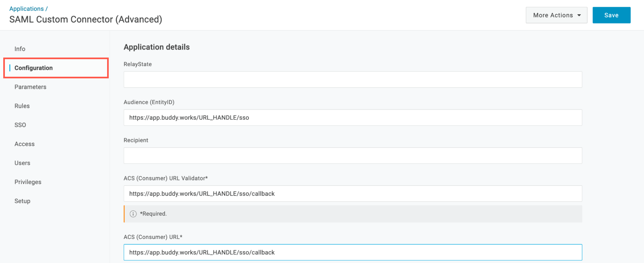Navigate to the SSO section
Screen dimensions: 644x263
tap(20, 125)
